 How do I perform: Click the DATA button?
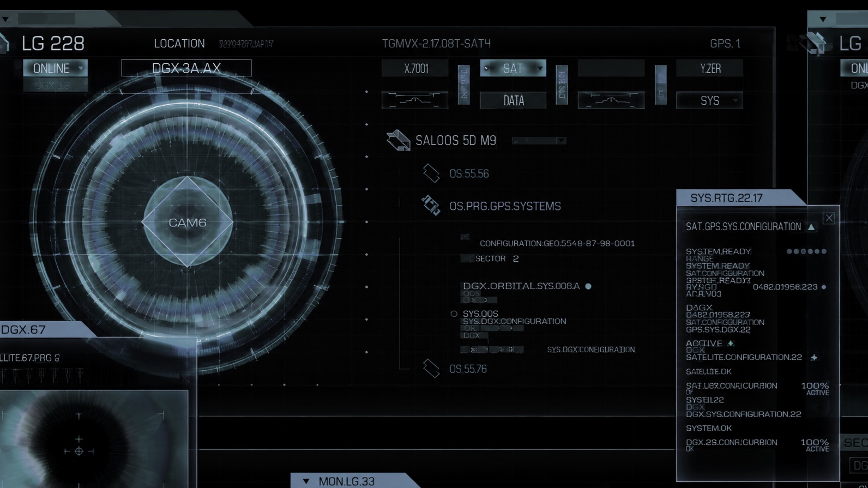point(513,100)
